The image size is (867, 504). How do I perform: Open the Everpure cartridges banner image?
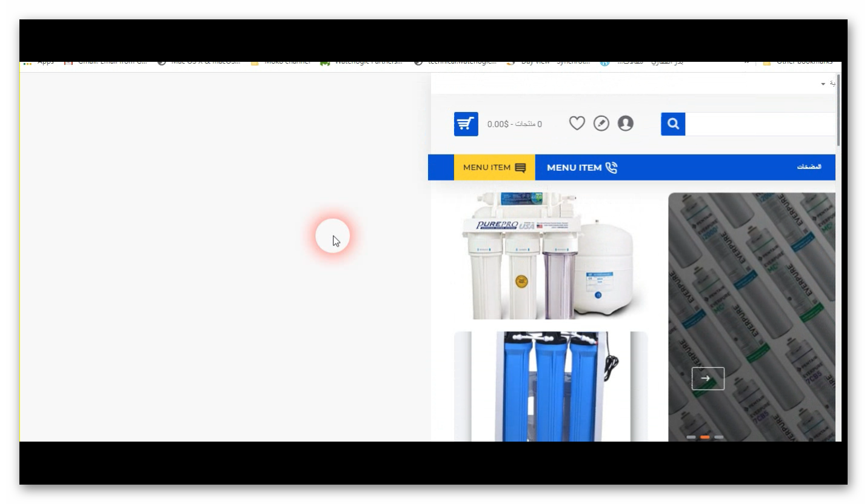coord(752,317)
